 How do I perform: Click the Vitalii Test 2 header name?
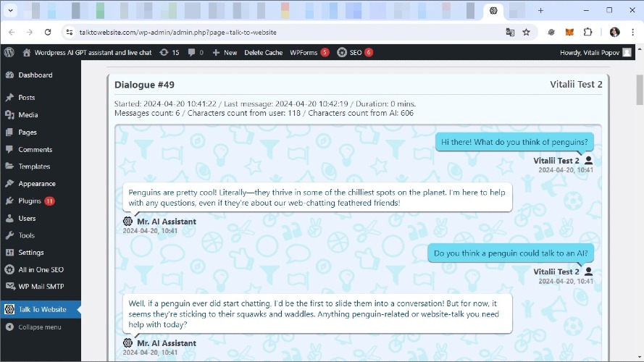[576, 84]
